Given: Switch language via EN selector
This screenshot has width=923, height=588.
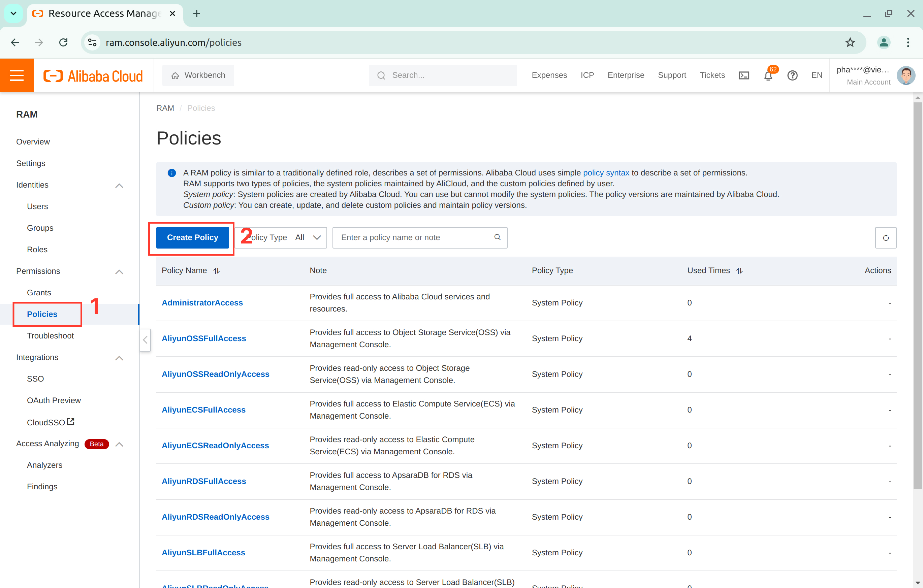Looking at the screenshot, I should tap(817, 75).
